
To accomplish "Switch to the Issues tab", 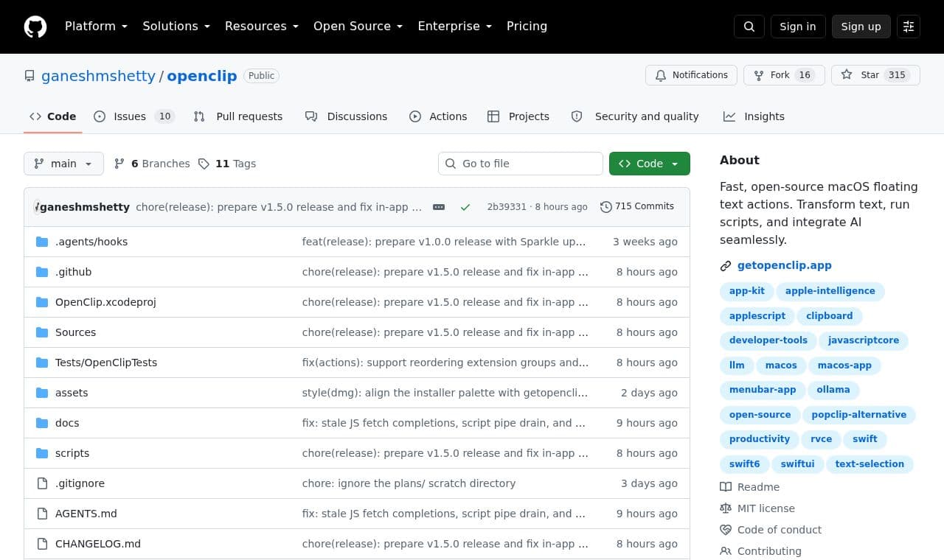I will coord(134,116).
